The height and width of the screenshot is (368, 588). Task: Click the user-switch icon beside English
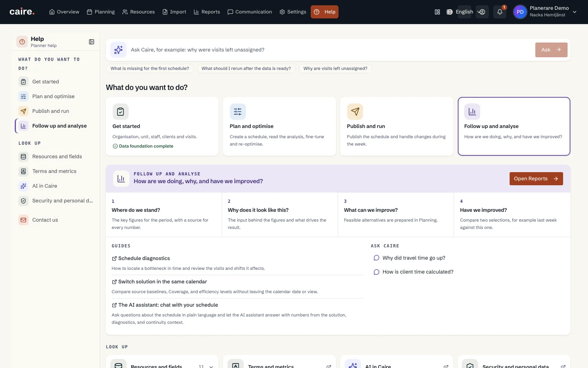pyautogui.click(x=482, y=12)
